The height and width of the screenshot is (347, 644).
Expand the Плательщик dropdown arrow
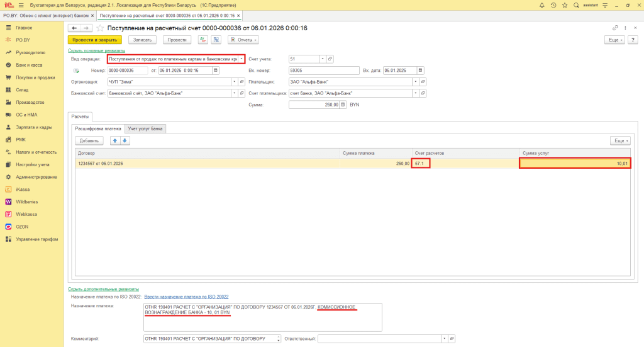click(416, 82)
